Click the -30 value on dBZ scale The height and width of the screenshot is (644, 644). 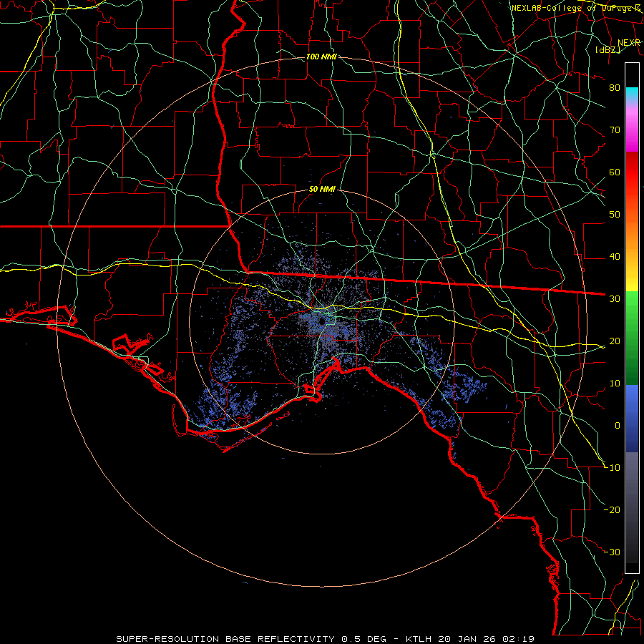coord(613,552)
